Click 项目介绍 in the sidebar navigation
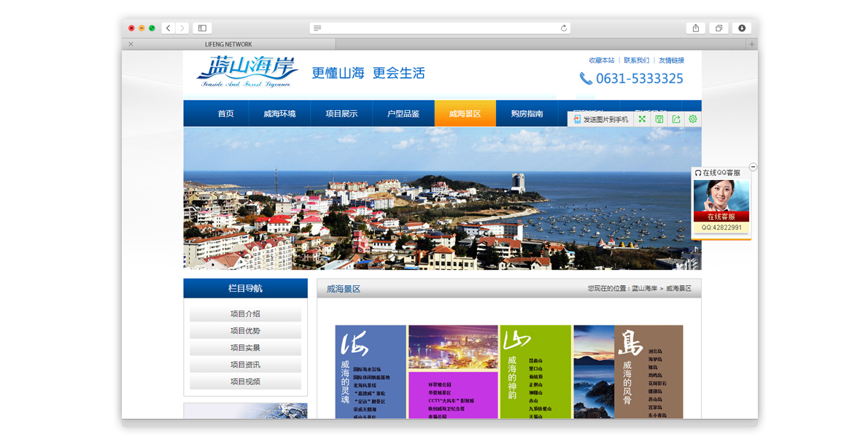 click(x=245, y=314)
